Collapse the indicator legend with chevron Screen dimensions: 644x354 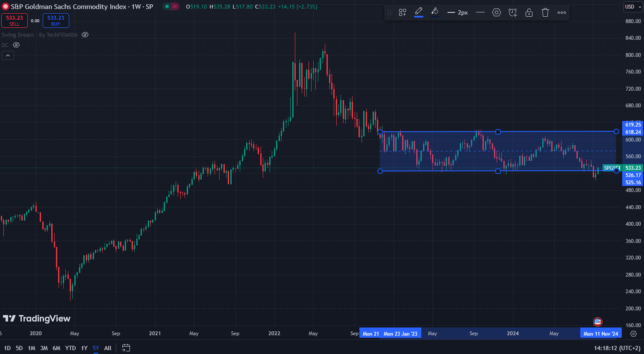pyautogui.click(x=8, y=55)
